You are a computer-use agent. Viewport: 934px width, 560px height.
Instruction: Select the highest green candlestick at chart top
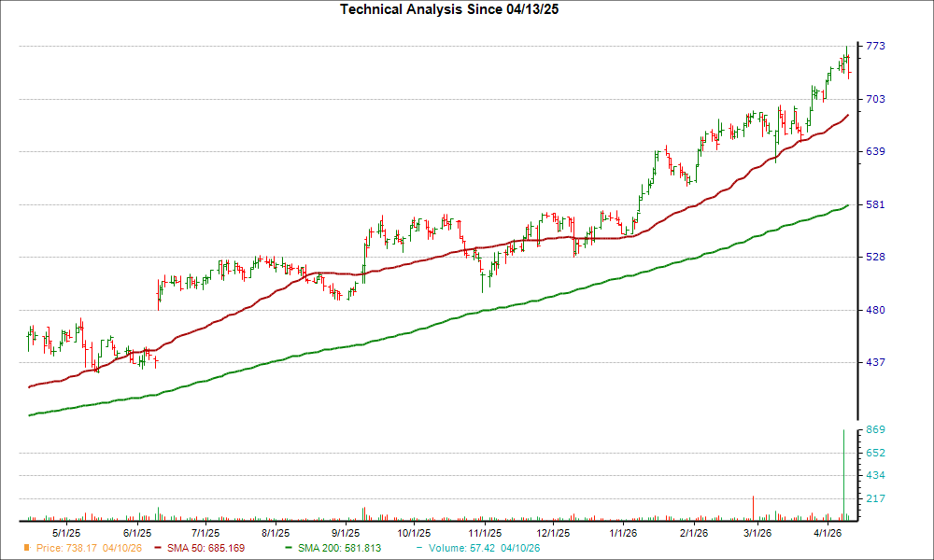(x=845, y=51)
